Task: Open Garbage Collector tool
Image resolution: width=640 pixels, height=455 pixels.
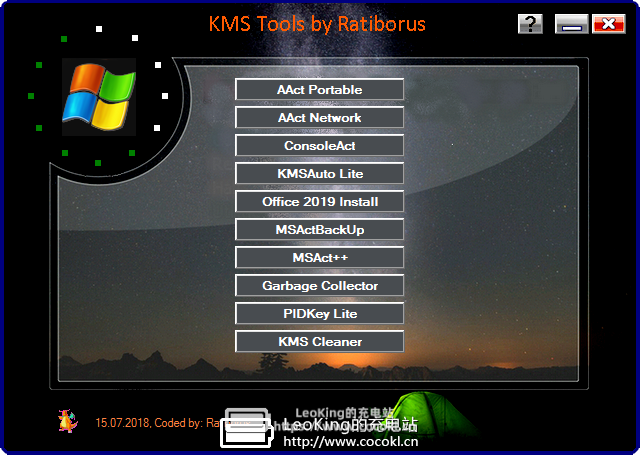Action: (319, 285)
